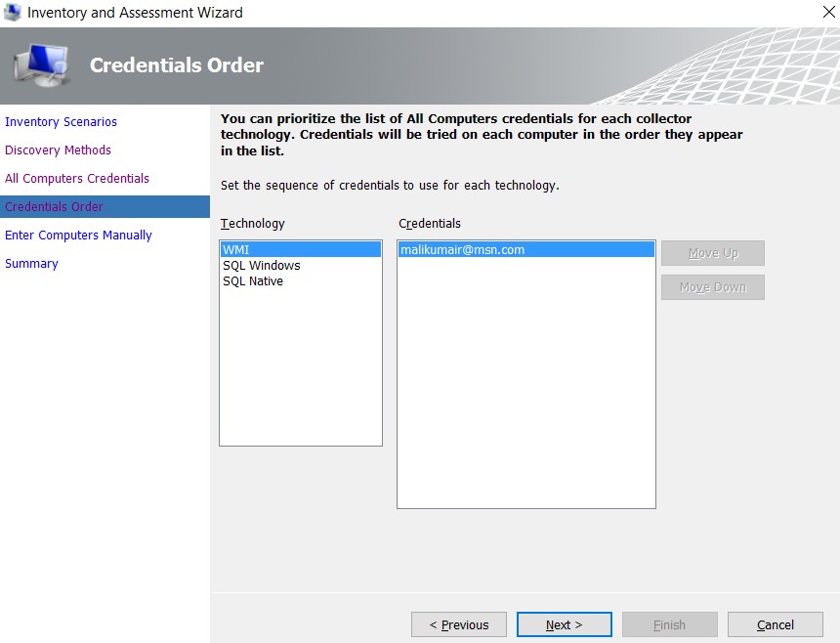Click the Move Up button
The image size is (840, 643).
(712, 253)
